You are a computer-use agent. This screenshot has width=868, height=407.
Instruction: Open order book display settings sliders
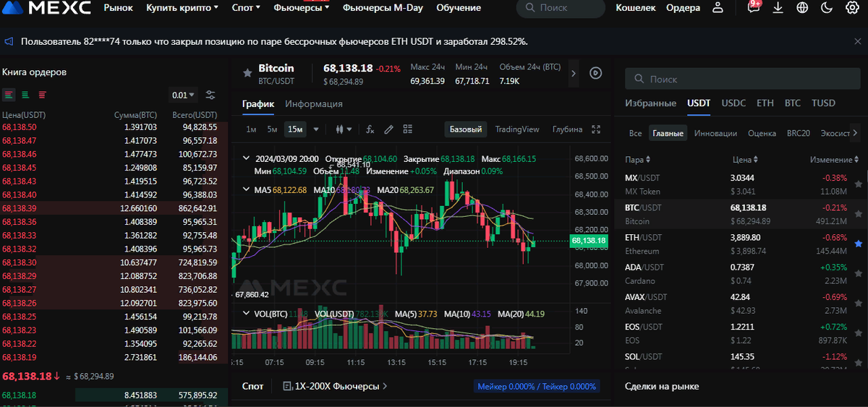pyautogui.click(x=210, y=95)
